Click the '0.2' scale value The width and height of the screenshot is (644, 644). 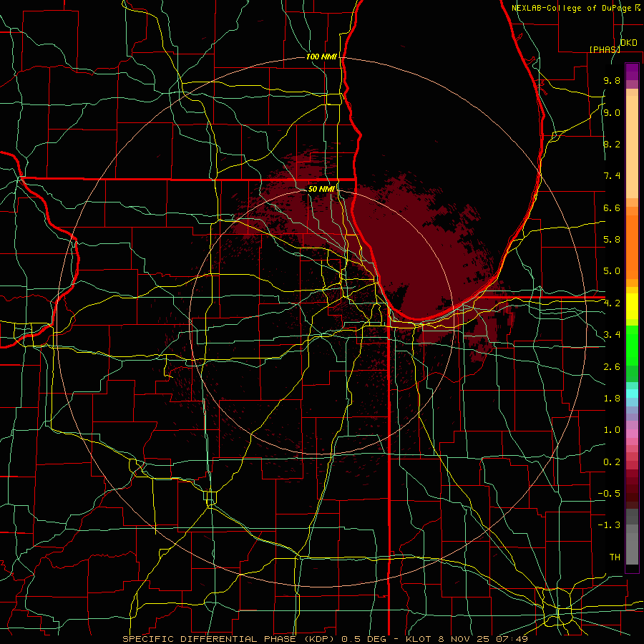612,462
